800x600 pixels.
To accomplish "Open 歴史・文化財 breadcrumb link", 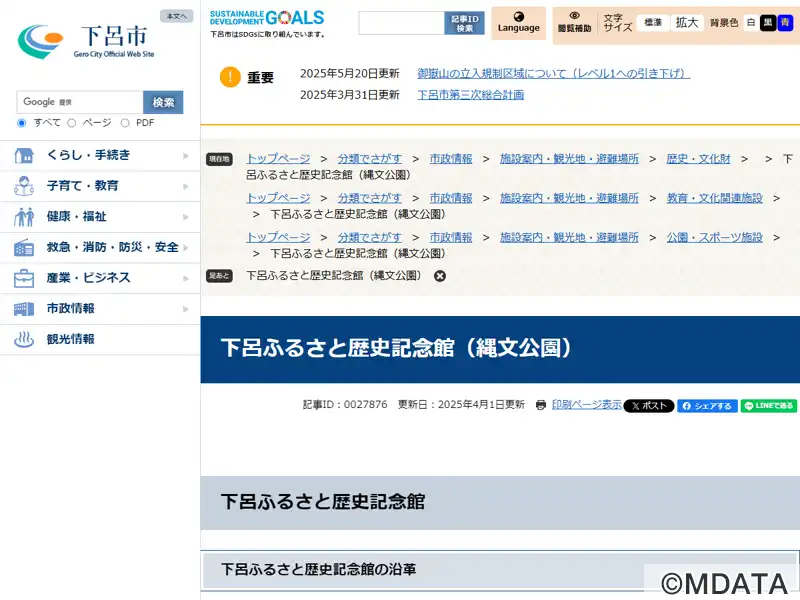I will click(698, 159).
